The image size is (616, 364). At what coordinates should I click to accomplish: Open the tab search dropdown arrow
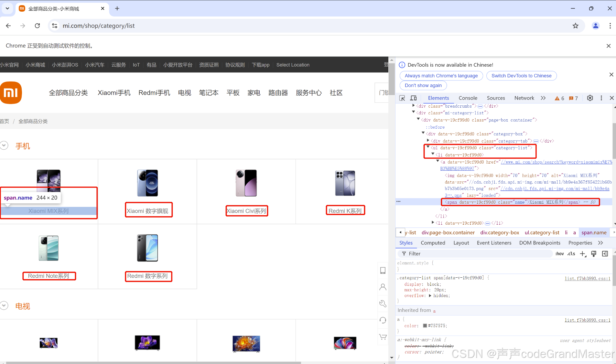(7, 8)
